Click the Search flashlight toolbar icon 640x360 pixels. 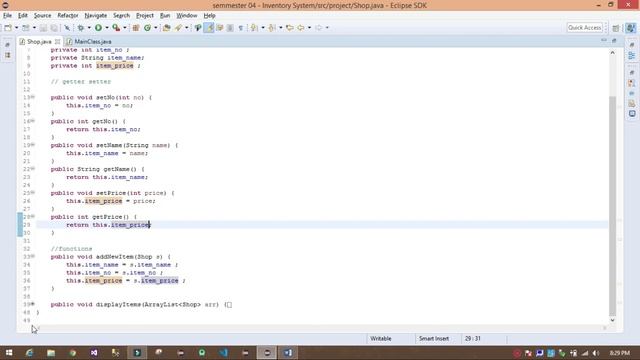click(x=178, y=28)
